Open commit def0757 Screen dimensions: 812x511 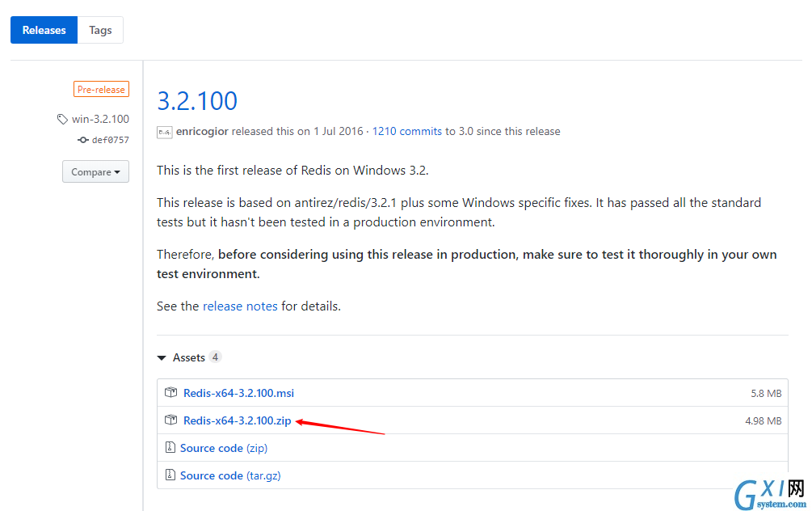pyautogui.click(x=111, y=140)
